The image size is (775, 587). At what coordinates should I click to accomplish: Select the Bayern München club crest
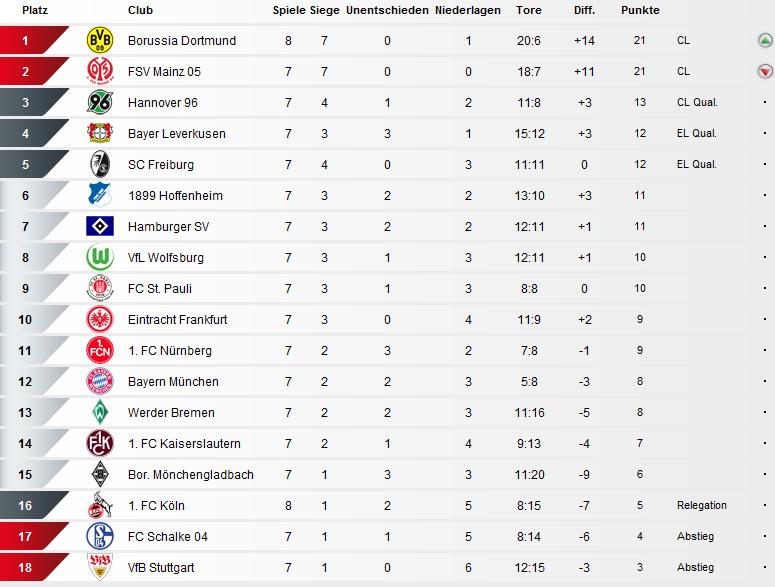[99, 382]
